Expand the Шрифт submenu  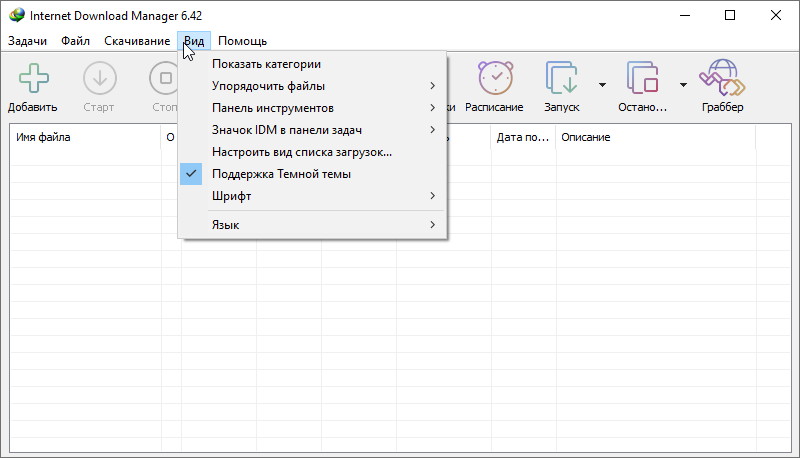pos(312,196)
